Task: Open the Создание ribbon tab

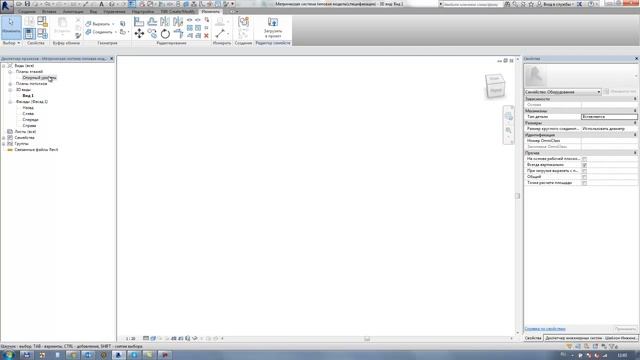Action: tap(27, 11)
